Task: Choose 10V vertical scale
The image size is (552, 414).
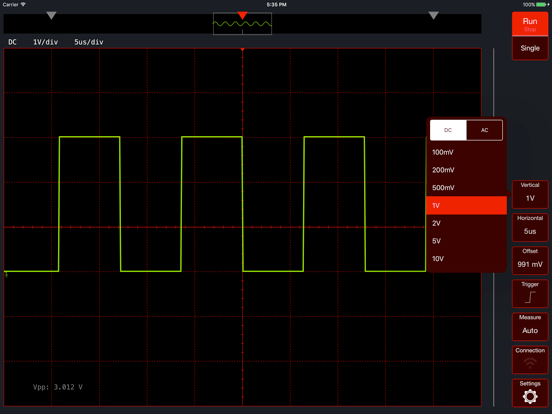Action: tap(466, 259)
